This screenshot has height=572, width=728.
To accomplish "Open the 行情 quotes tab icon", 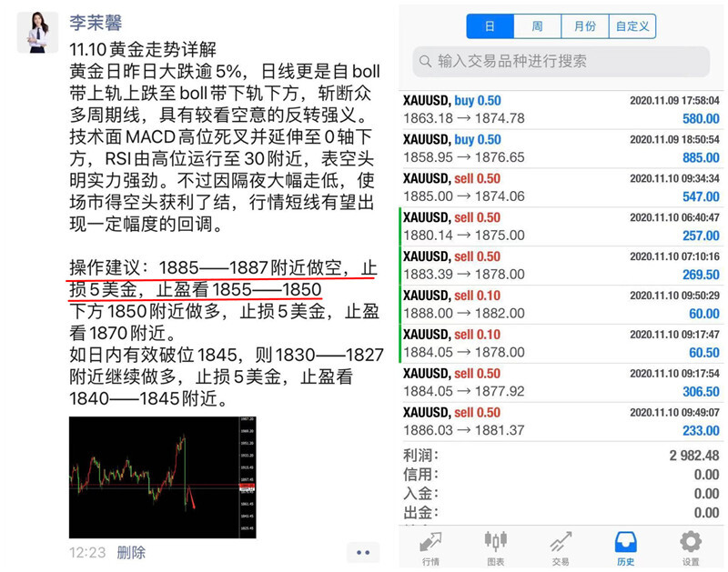I will 430,548.
